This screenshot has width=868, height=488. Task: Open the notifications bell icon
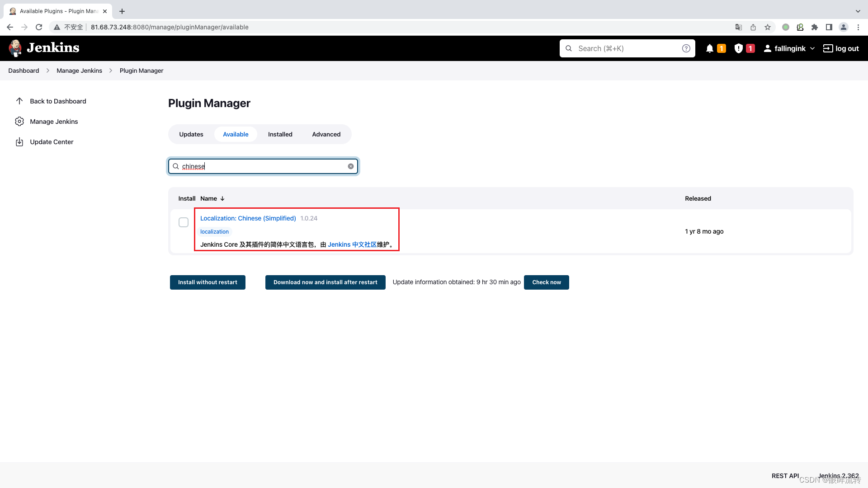(710, 48)
